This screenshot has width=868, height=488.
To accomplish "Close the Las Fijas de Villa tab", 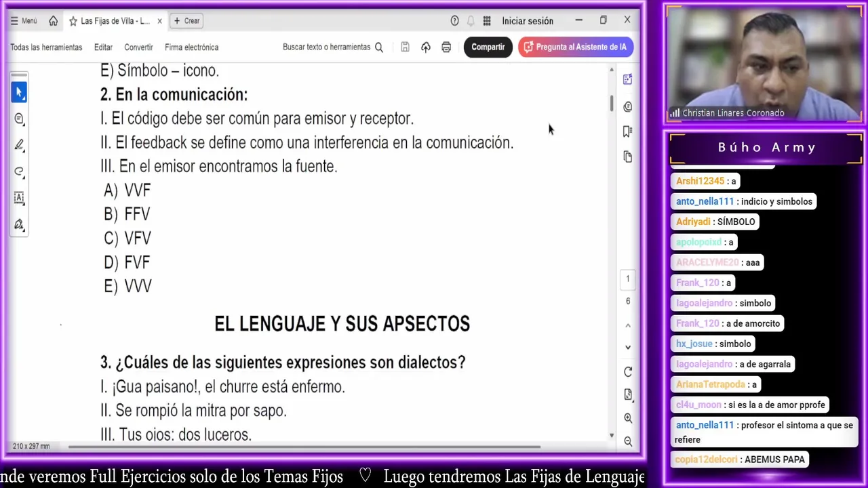I will point(159,21).
